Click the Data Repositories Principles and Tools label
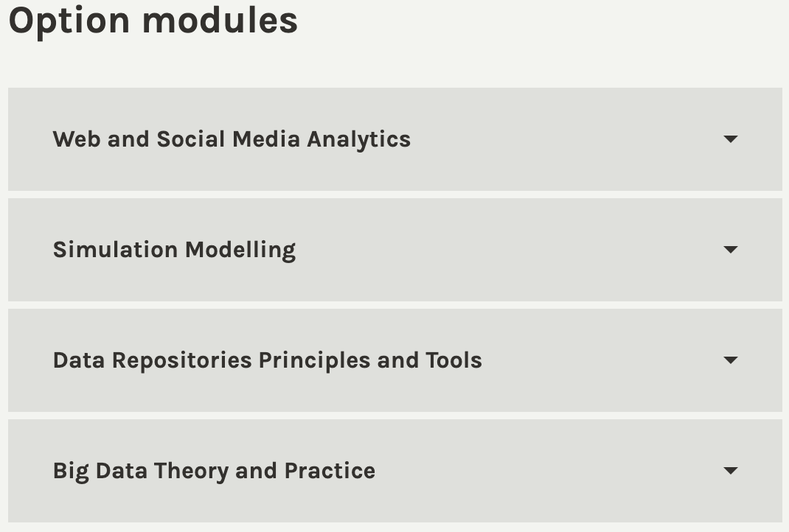The height and width of the screenshot is (532, 789). 267,360
